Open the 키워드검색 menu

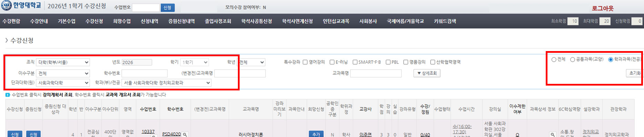pyautogui.click(x=445, y=21)
